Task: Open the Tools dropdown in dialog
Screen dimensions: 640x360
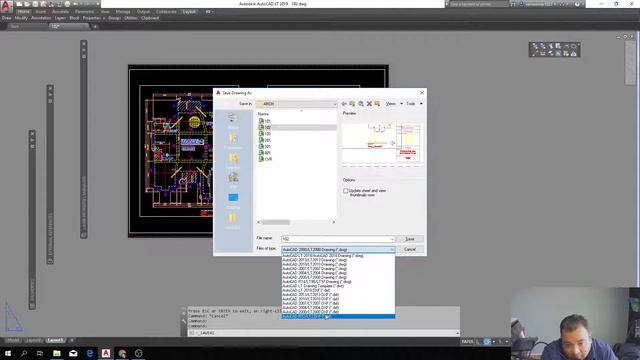Action: click(414, 104)
